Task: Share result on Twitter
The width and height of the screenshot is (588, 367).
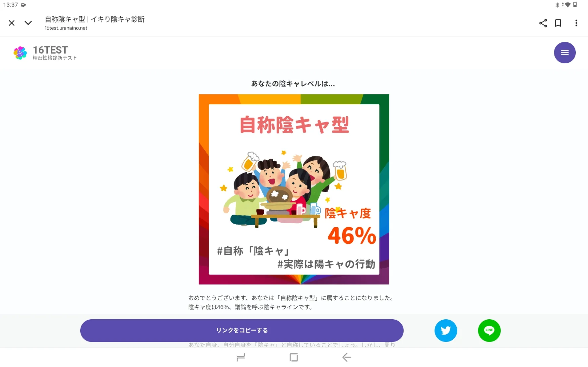Action: pos(446,330)
